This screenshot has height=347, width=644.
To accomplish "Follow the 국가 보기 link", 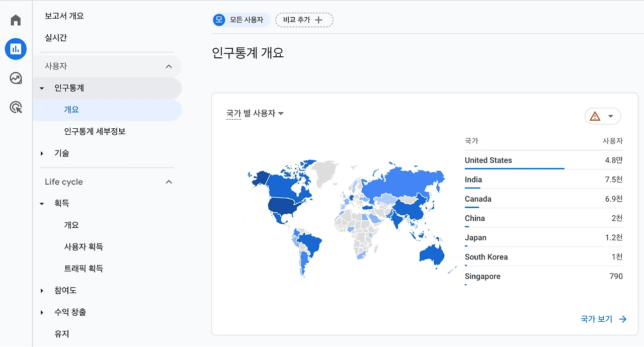I will click(597, 319).
